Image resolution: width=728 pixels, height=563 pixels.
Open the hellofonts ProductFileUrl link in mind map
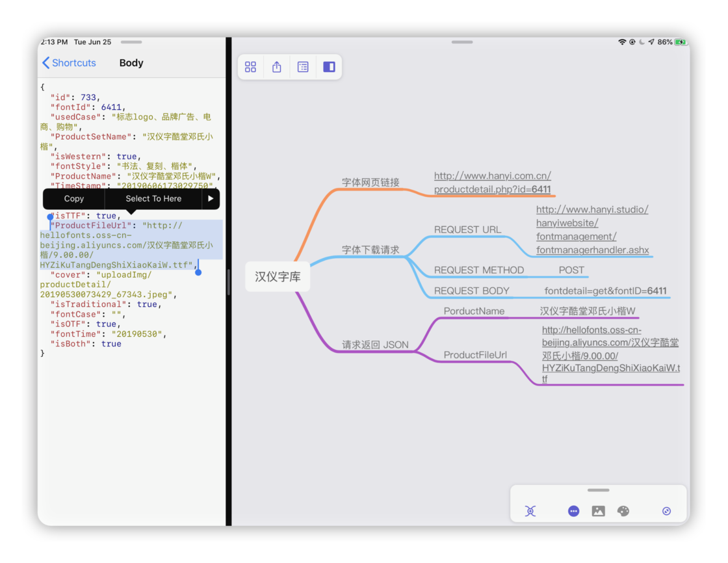[x=610, y=355]
